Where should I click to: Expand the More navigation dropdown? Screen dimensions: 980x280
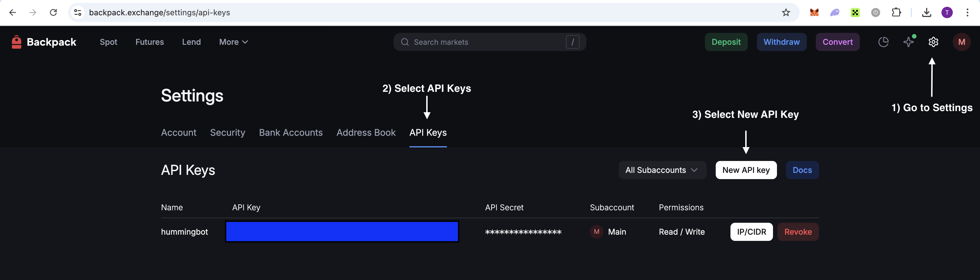[233, 42]
